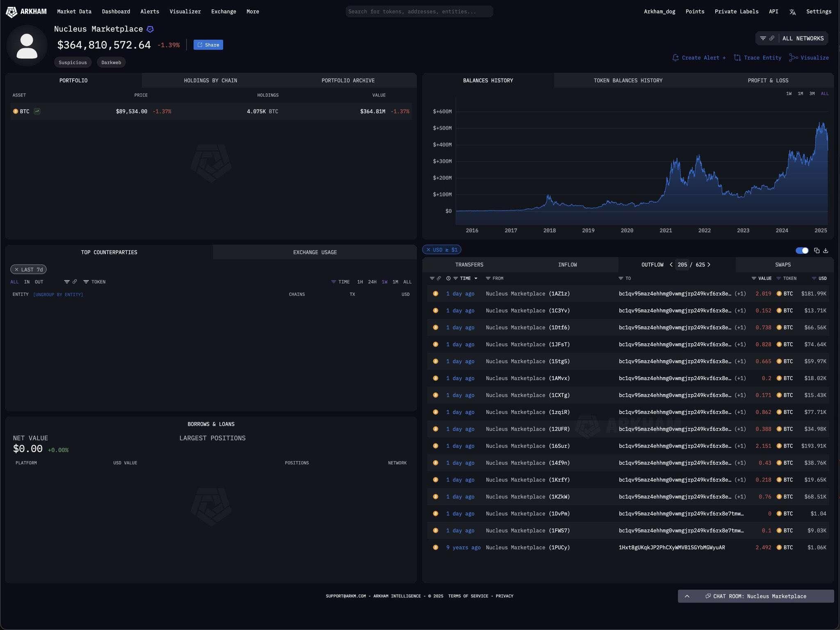
Task: Switch to HOLDINGS BY CHAIN tab
Action: point(210,80)
